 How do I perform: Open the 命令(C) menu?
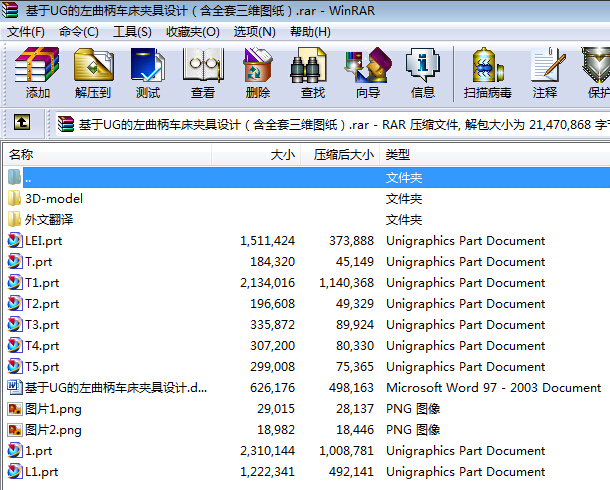point(79,32)
